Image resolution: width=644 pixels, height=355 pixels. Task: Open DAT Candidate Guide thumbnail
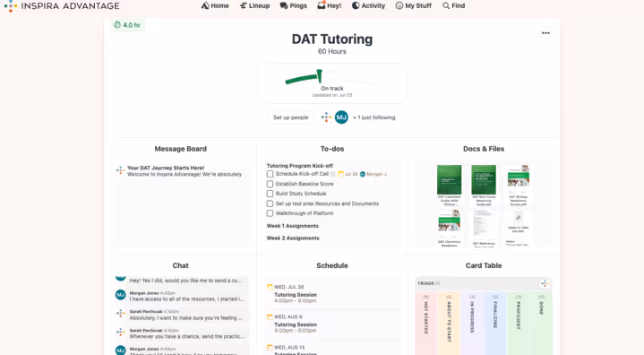(449, 180)
